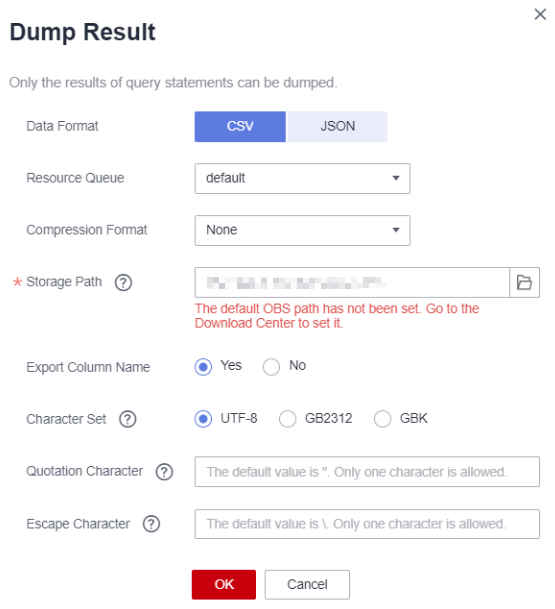Close the Dump Result dialog
This screenshot has height=609, width=555.
[x=540, y=14]
